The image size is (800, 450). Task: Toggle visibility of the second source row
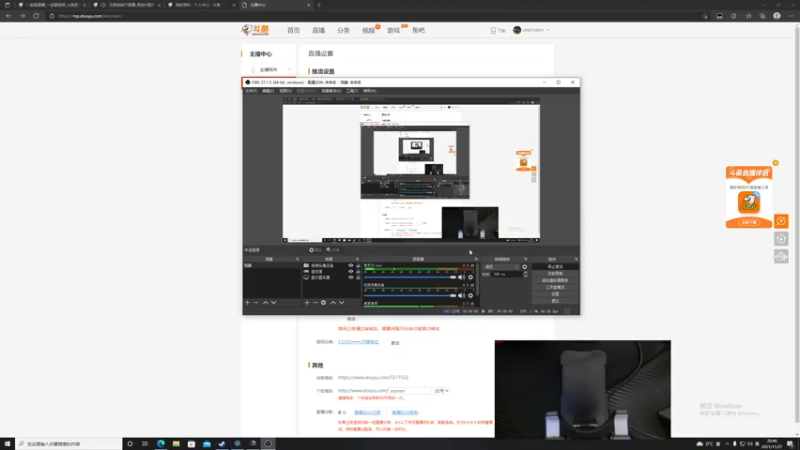coord(351,271)
